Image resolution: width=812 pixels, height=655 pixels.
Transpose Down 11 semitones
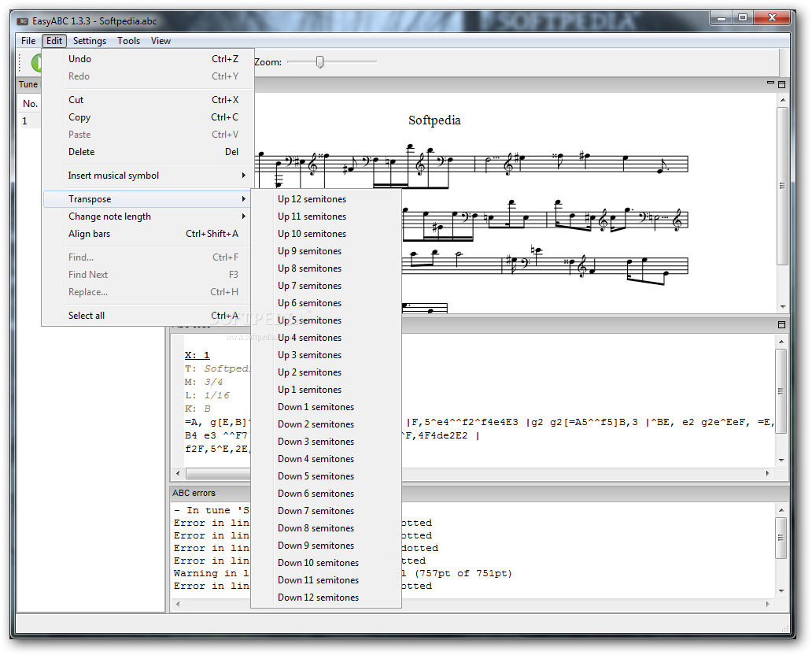tap(327, 580)
